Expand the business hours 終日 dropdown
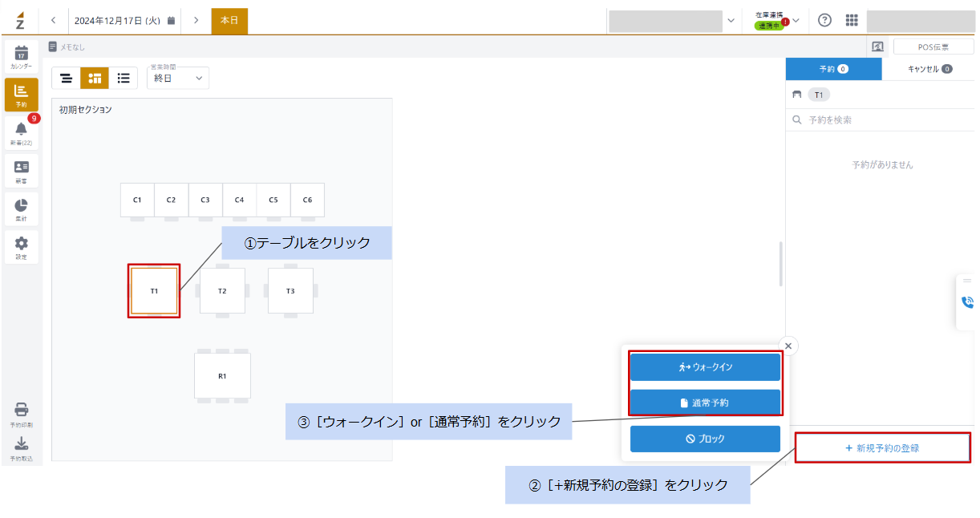Screen dimensions: 980x518 [x=178, y=78]
